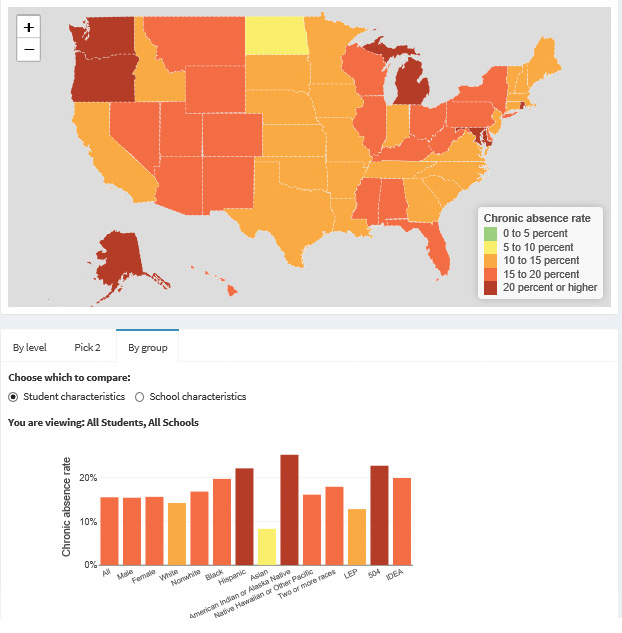Click the American Indian or Alaska Native bar
This screenshot has height=633, width=622.
point(289,510)
